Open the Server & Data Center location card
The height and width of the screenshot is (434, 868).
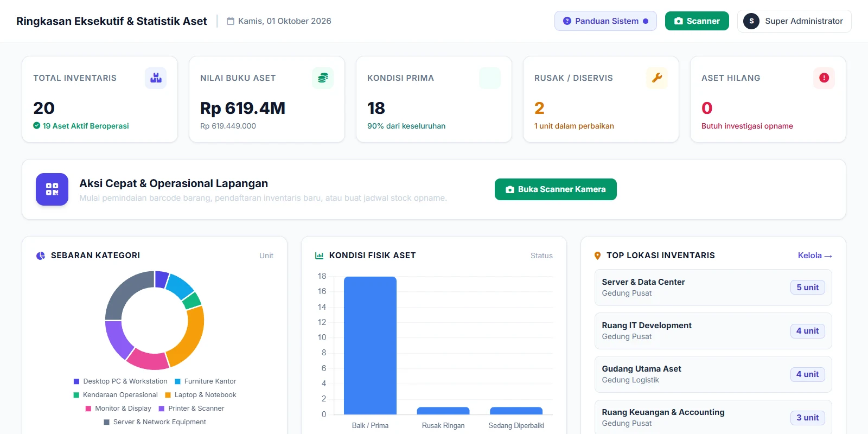pyautogui.click(x=713, y=288)
